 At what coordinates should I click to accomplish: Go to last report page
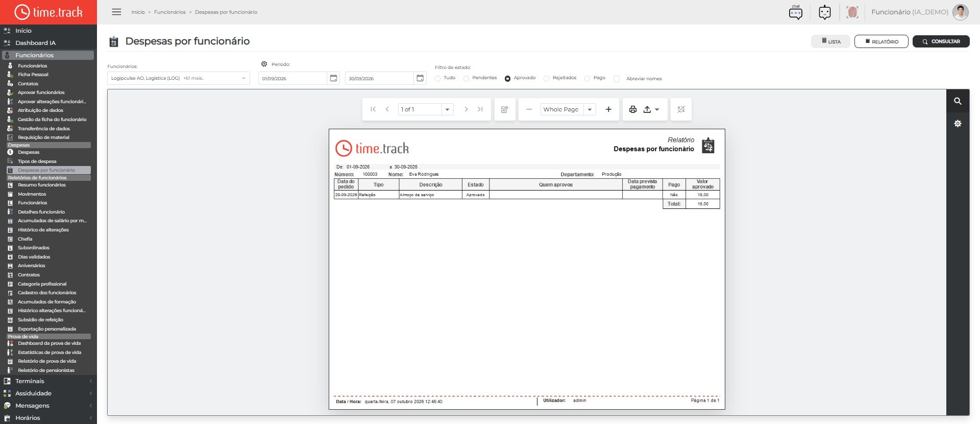[480, 109]
